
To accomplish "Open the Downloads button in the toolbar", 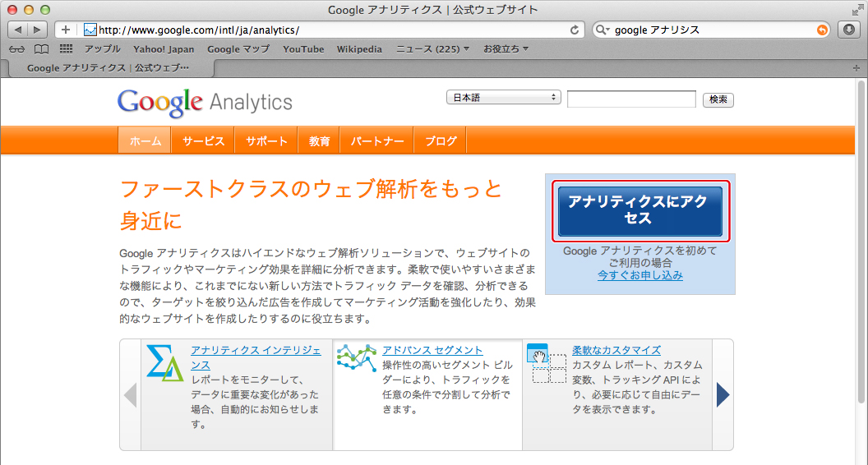I will coord(849,30).
